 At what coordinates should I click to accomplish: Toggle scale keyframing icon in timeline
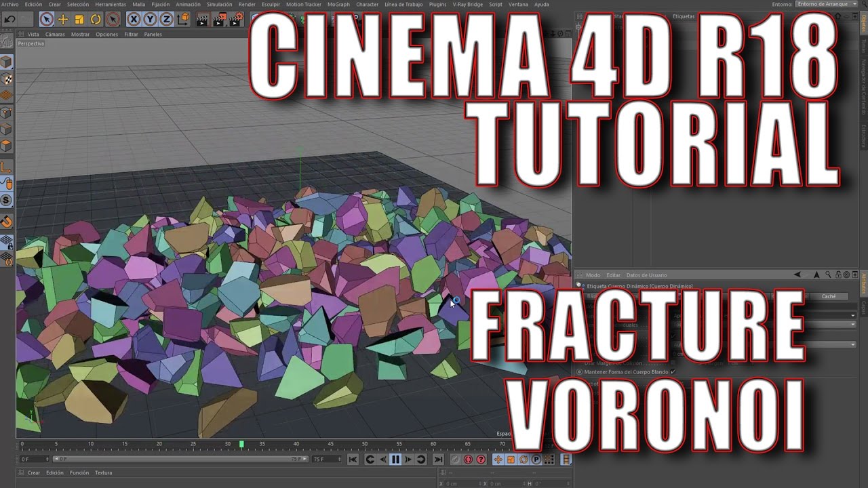[x=511, y=460]
